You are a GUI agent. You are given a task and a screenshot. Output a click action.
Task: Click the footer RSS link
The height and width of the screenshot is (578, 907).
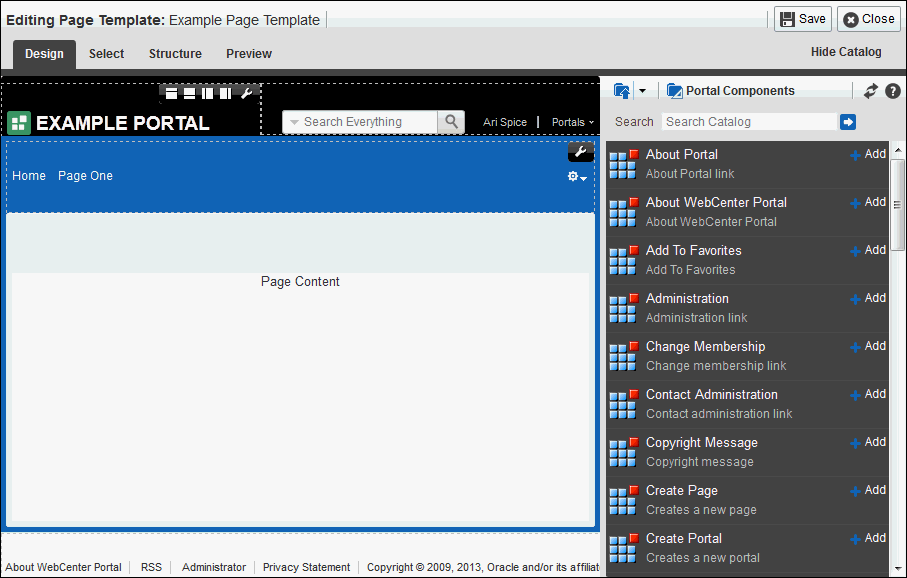point(152,567)
